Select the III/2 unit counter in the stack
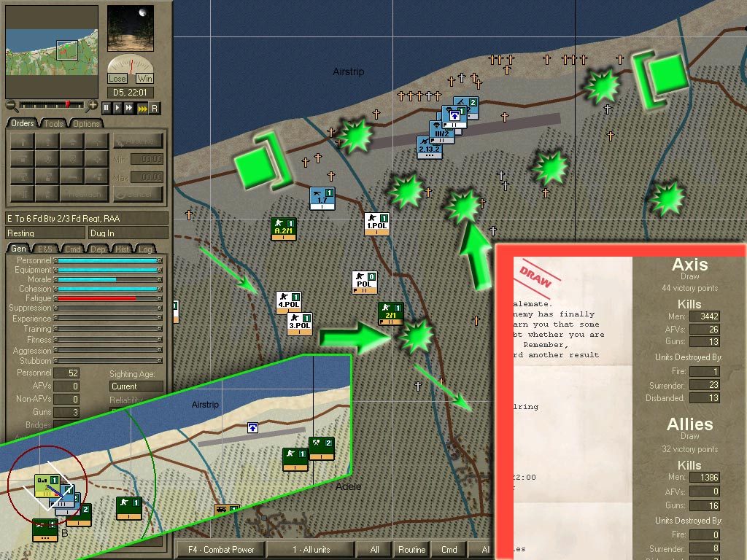This screenshot has height=560, width=747. click(441, 134)
